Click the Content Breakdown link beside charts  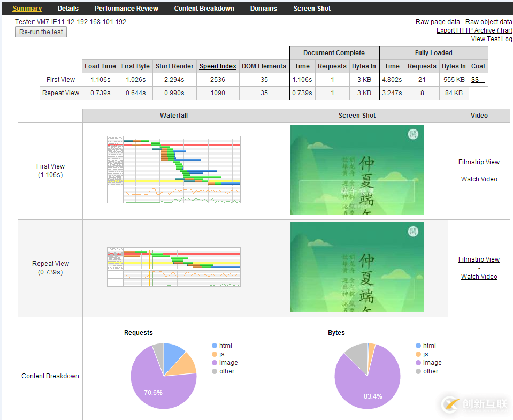click(x=50, y=376)
